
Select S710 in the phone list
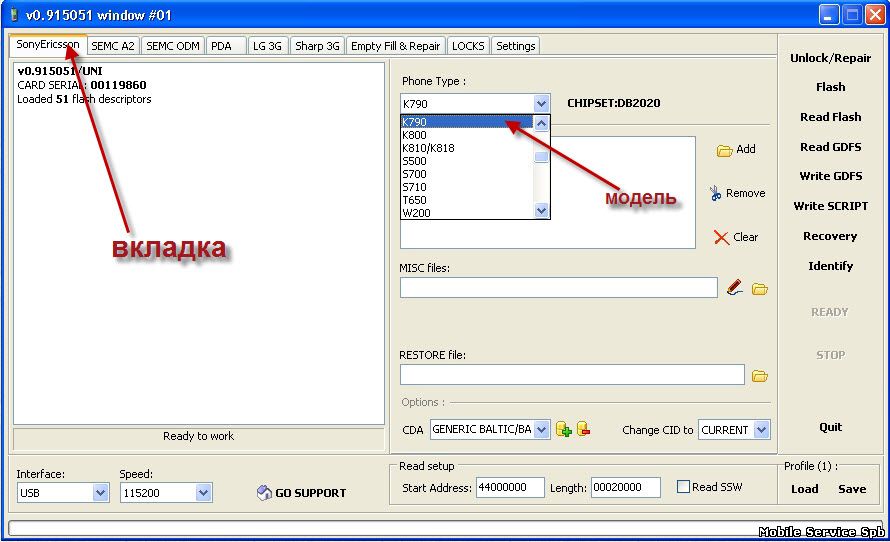[467, 187]
